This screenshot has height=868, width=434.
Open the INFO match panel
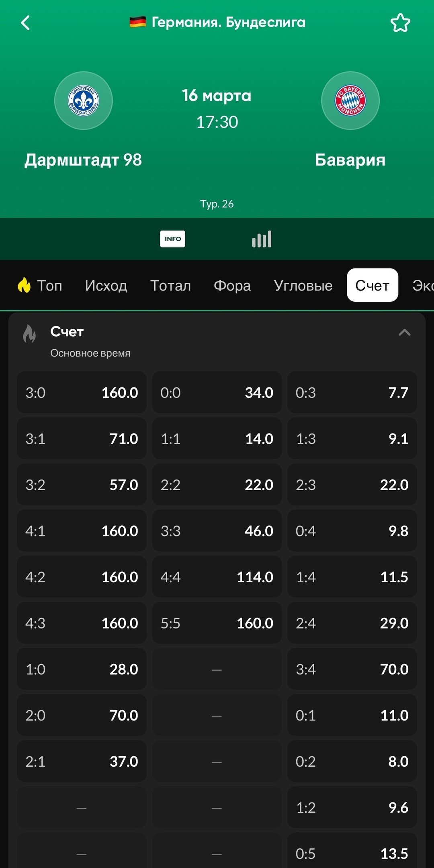pyautogui.click(x=172, y=239)
